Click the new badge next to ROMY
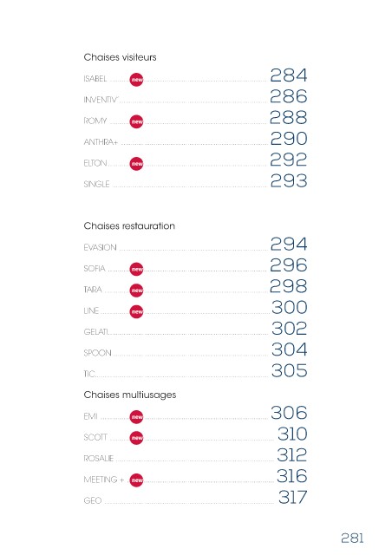Image resolution: width=392 pixels, height=555 pixels. pos(136,121)
